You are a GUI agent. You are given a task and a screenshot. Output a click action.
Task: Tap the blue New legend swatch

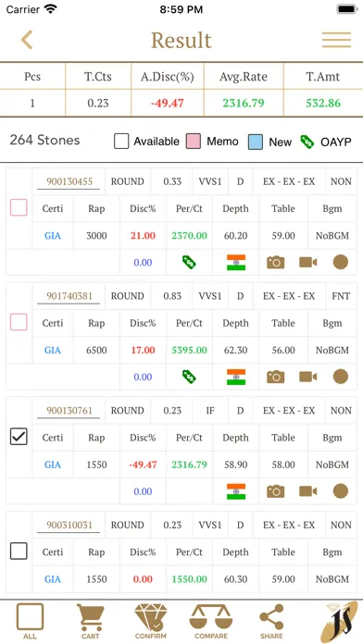pyautogui.click(x=256, y=142)
